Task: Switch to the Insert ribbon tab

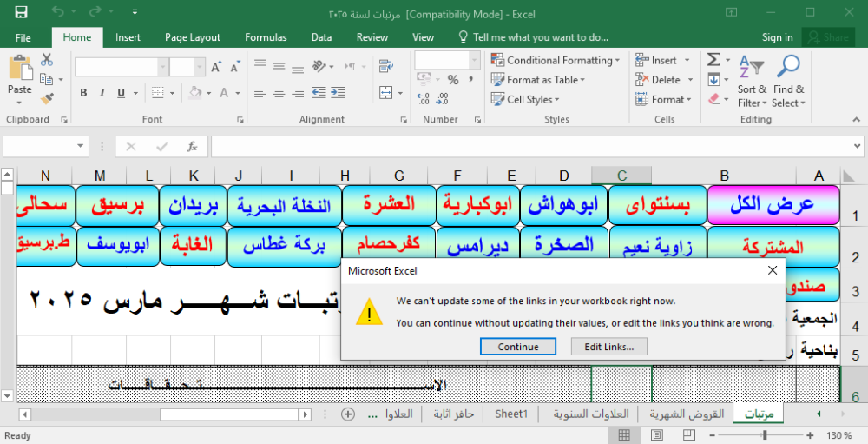Action: click(128, 37)
